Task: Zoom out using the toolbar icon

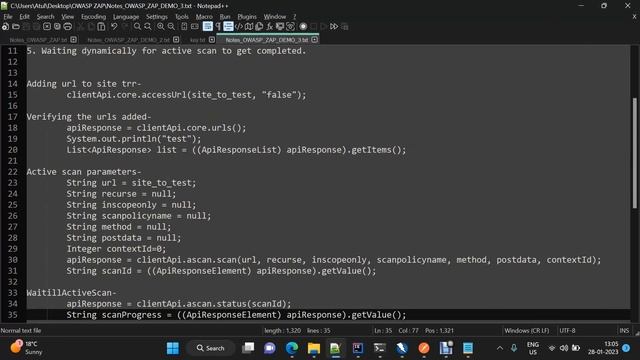Action: (171, 27)
